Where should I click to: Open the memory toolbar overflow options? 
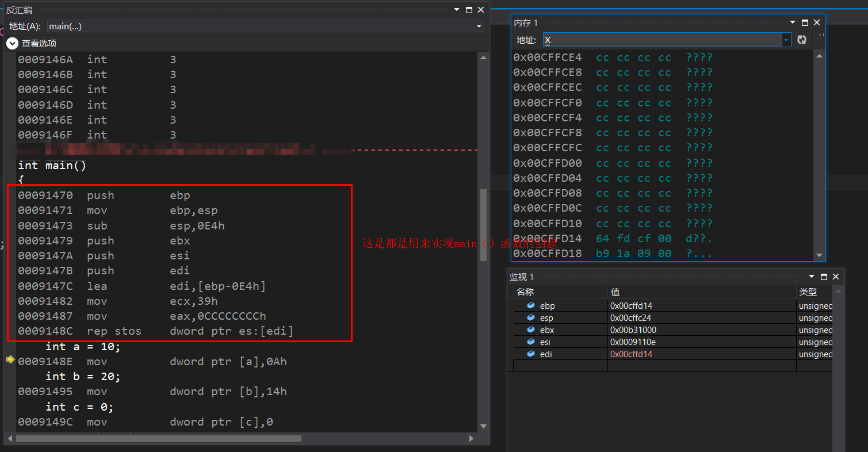click(x=821, y=36)
